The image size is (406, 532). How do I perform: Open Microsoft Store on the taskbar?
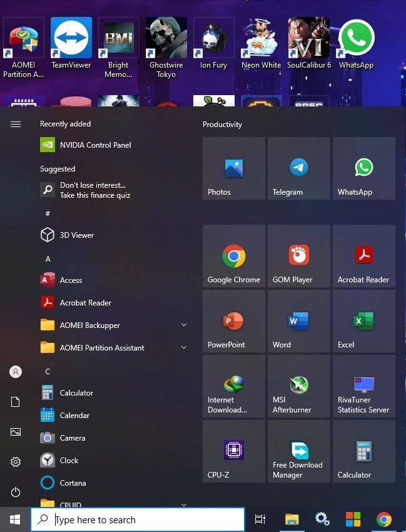tap(353, 519)
